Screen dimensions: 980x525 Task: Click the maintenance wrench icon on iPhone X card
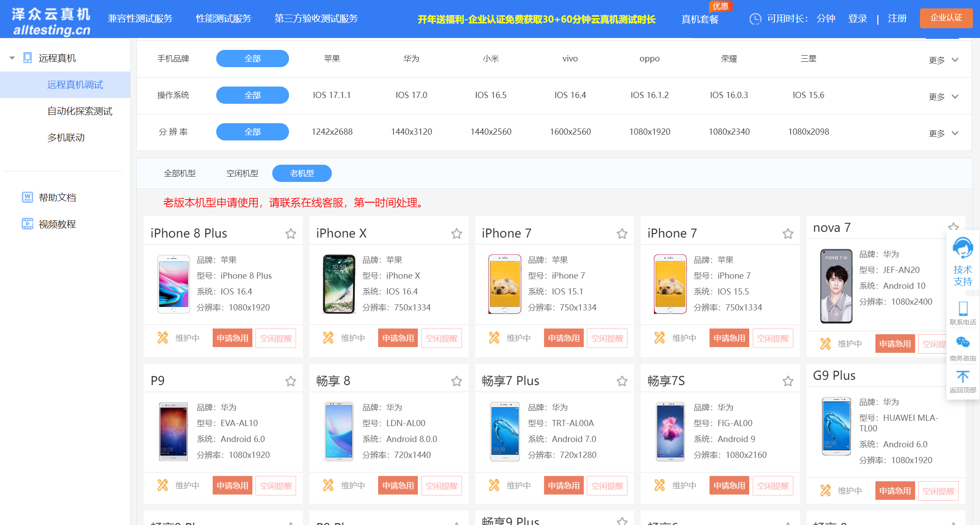coord(328,338)
